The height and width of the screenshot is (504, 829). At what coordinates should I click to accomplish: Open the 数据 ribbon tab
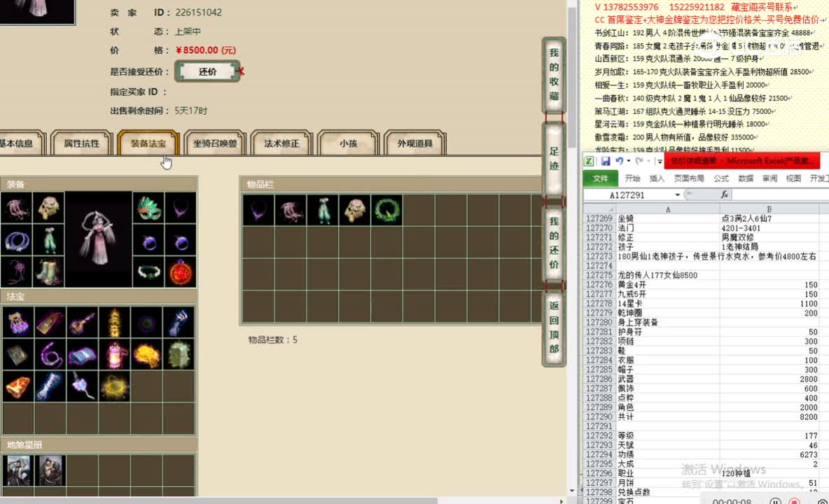coord(746,178)
